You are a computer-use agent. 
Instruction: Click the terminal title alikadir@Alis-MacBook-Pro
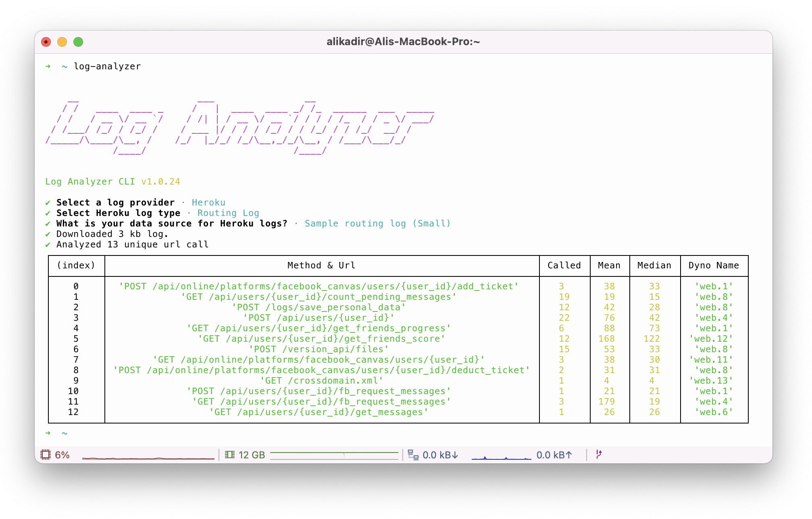[403, 42]
